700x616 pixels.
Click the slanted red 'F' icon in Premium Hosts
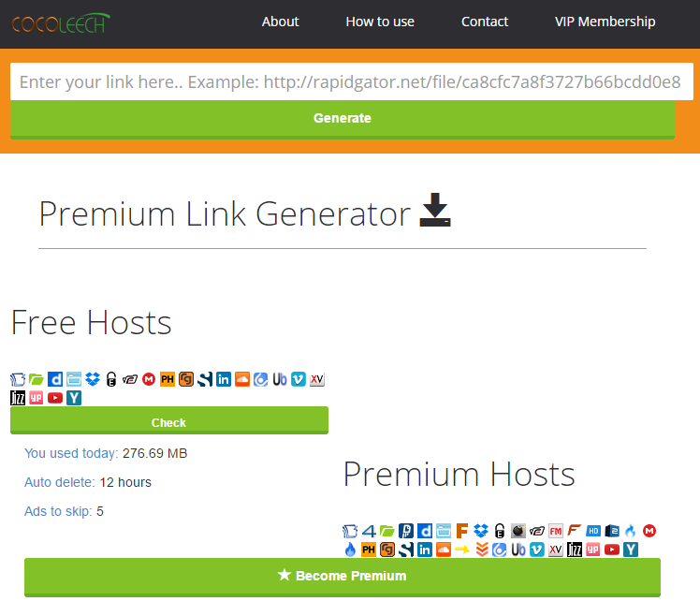click(x=575, y=531)
